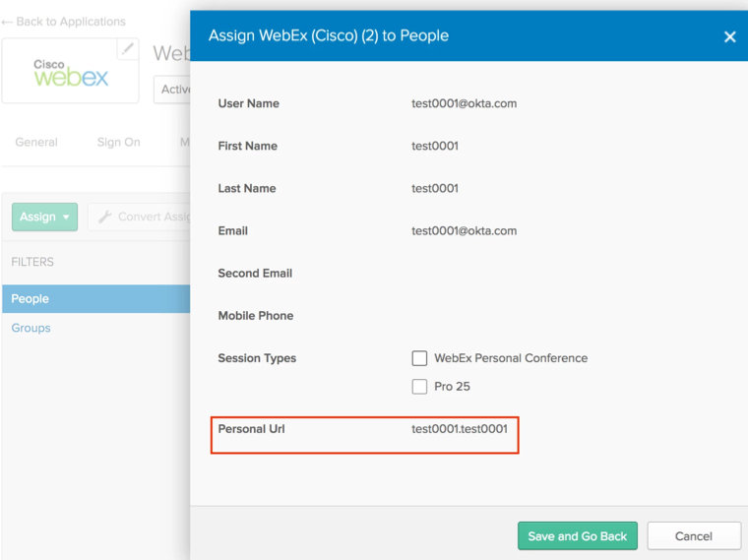Switch to the General tab
748x560 pixels.
(36, 143)
